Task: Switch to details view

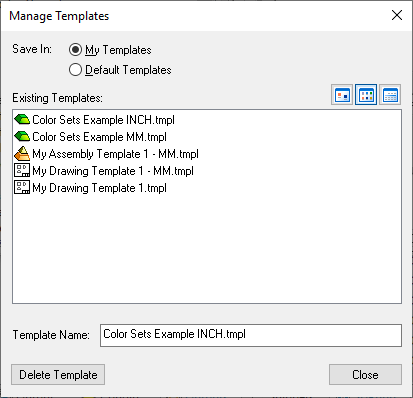Action: 390,95
